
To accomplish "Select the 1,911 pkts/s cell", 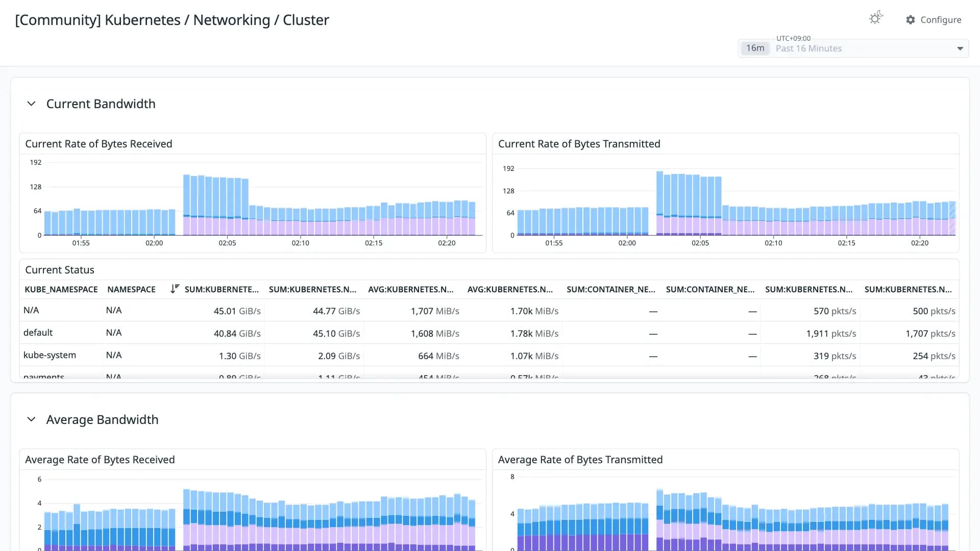I will (x=831, y=334).
